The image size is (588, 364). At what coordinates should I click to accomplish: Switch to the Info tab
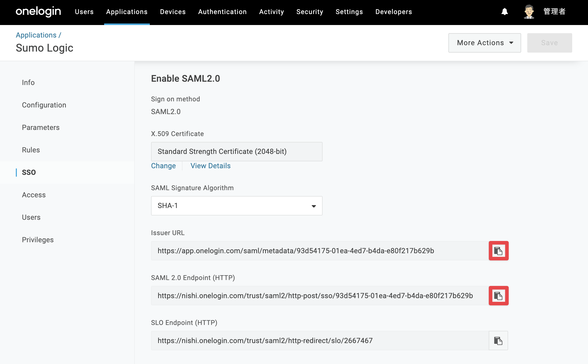tap(28, 82)
